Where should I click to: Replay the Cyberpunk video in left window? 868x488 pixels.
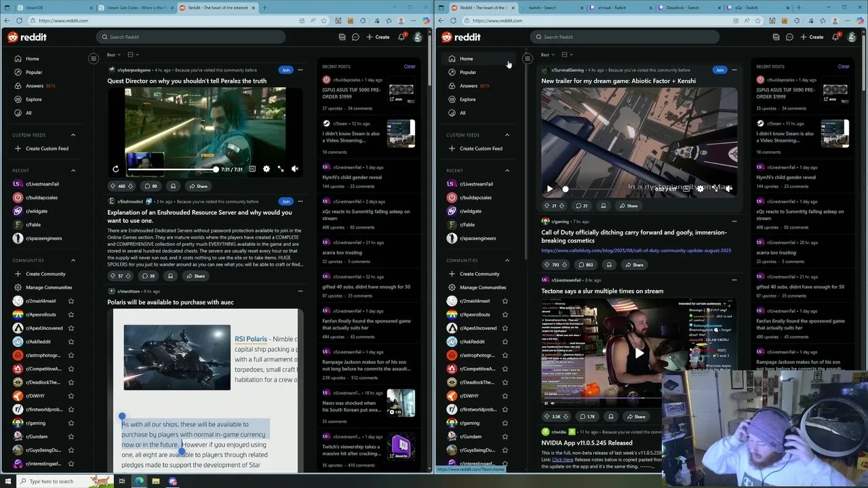(x=115, y=169)
